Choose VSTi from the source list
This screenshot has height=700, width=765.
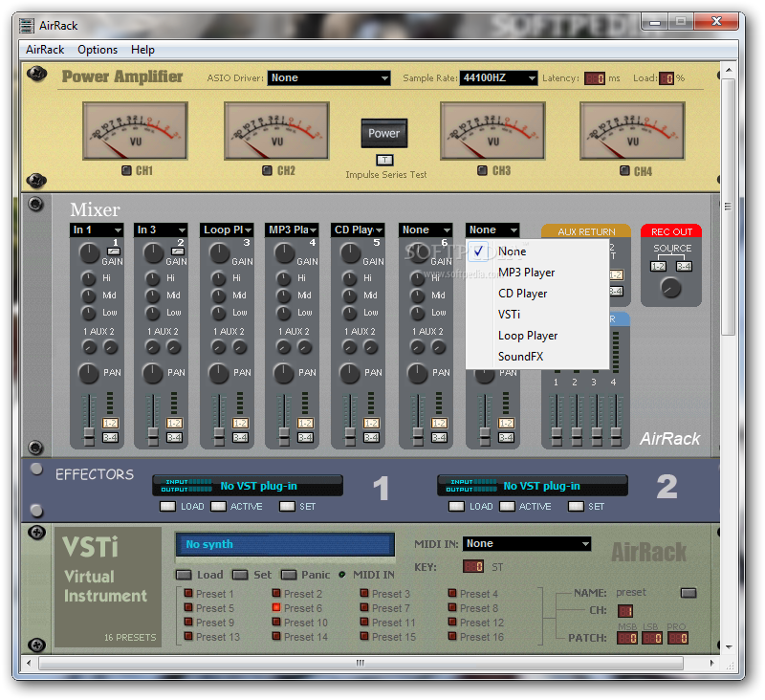pos(537,315)
